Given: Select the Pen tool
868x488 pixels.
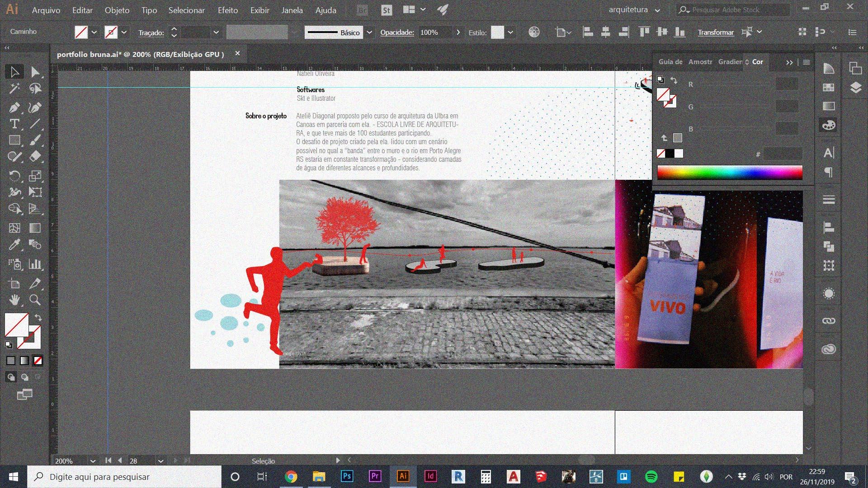Looking at the screenshot, I should [x=14, y=108].
